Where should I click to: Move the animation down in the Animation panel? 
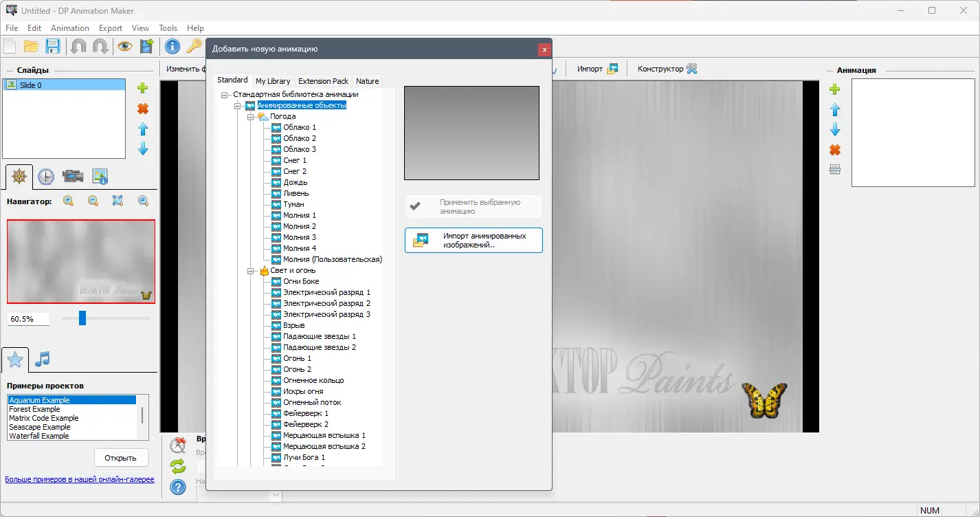click(835, 129)
